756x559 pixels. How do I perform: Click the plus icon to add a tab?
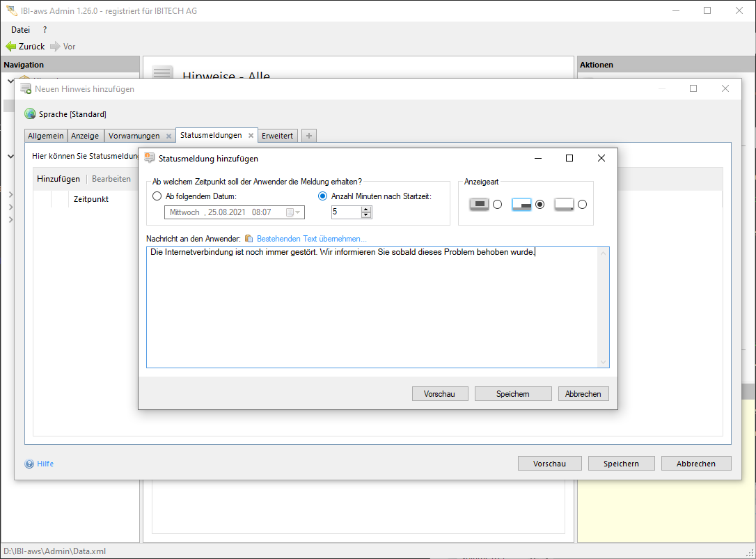point(309,136)
